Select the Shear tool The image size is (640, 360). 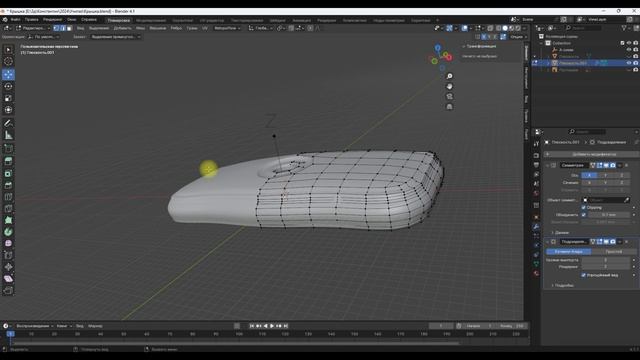click(x=8, y=279)
